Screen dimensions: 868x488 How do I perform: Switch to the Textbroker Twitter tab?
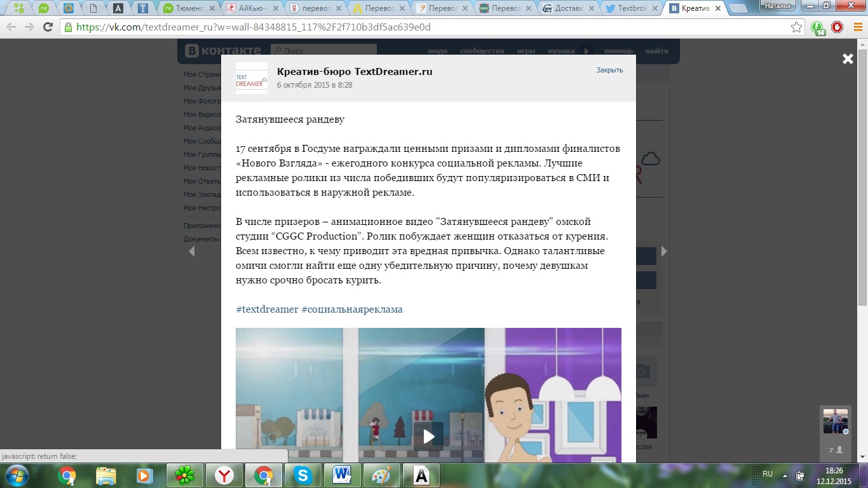click(x=632, y=8)
